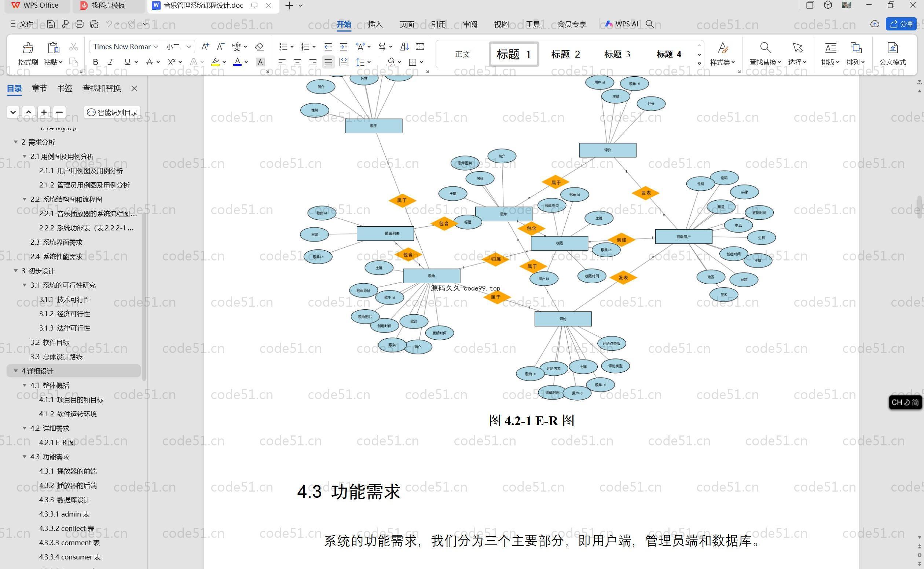Click the Borders icon
The image size is (924, 569).
pyautogui.click(x=412, y=62)
